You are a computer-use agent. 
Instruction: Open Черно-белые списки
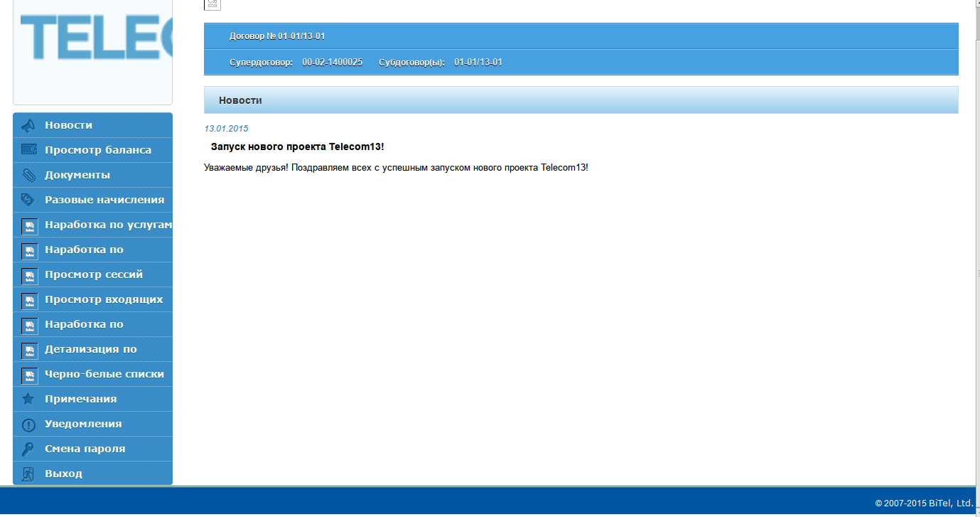click(x=92, y=374)
